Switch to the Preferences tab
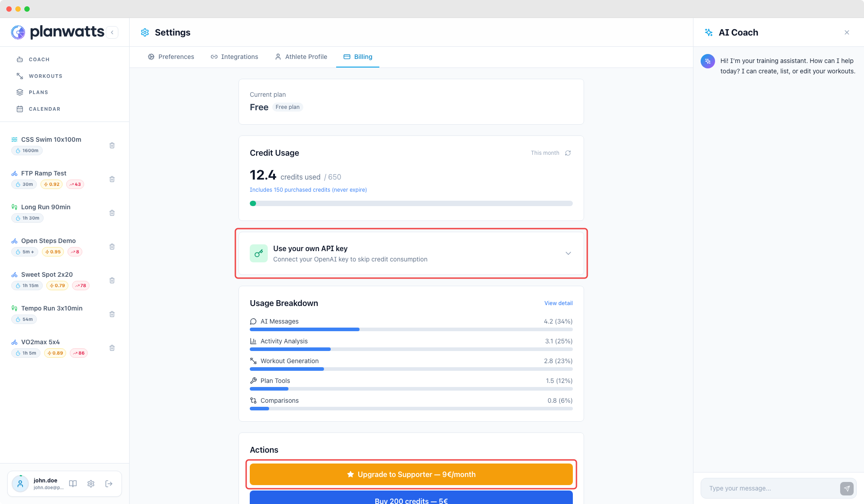 [171, 57]
